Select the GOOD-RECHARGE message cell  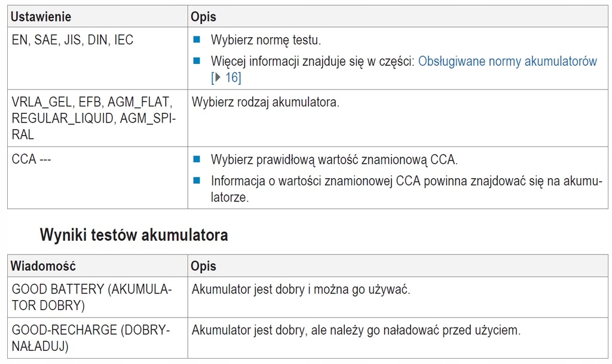click(x=91, y=338)
